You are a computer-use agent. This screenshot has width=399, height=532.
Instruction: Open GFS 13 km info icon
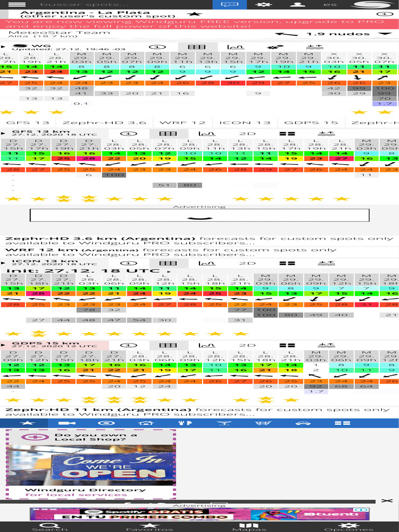pos(129,134)
